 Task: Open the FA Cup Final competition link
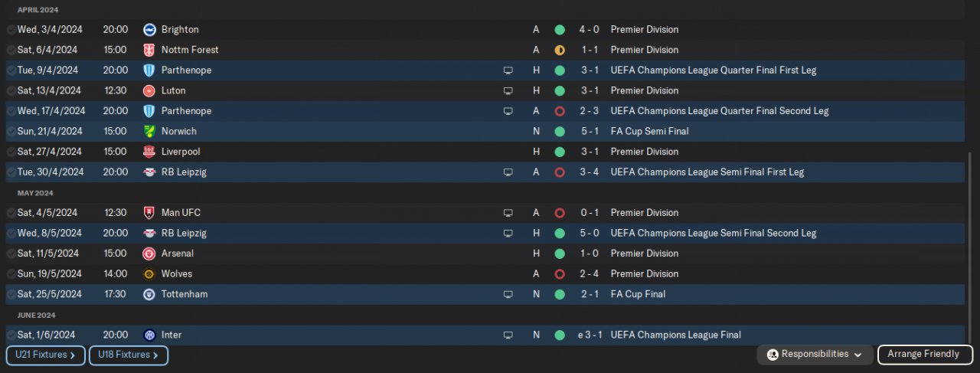(x=638, y=295)
